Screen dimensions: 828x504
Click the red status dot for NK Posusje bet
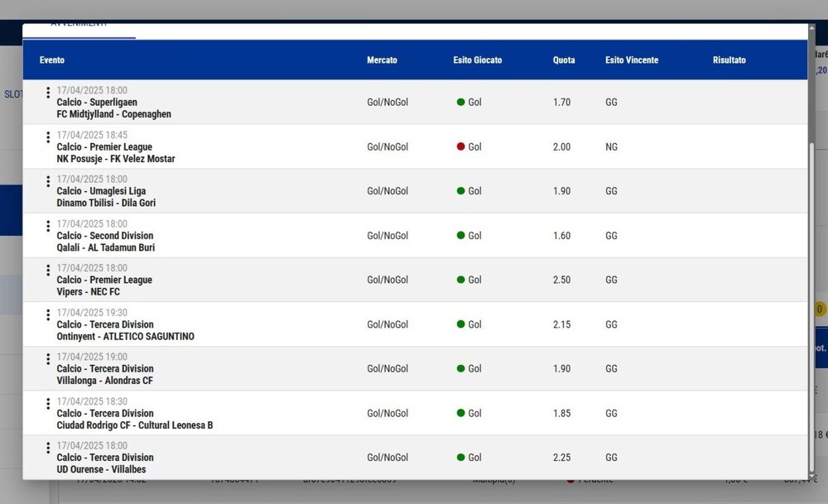pos(460,146)
